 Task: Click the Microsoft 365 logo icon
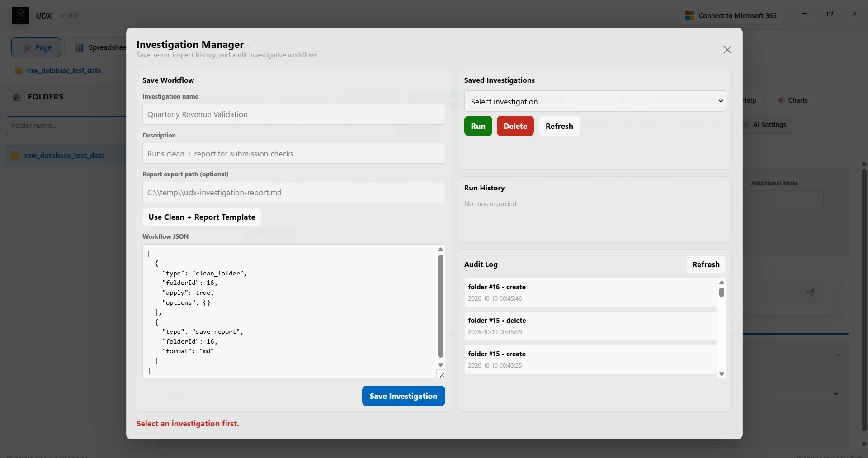coord(689,15)
